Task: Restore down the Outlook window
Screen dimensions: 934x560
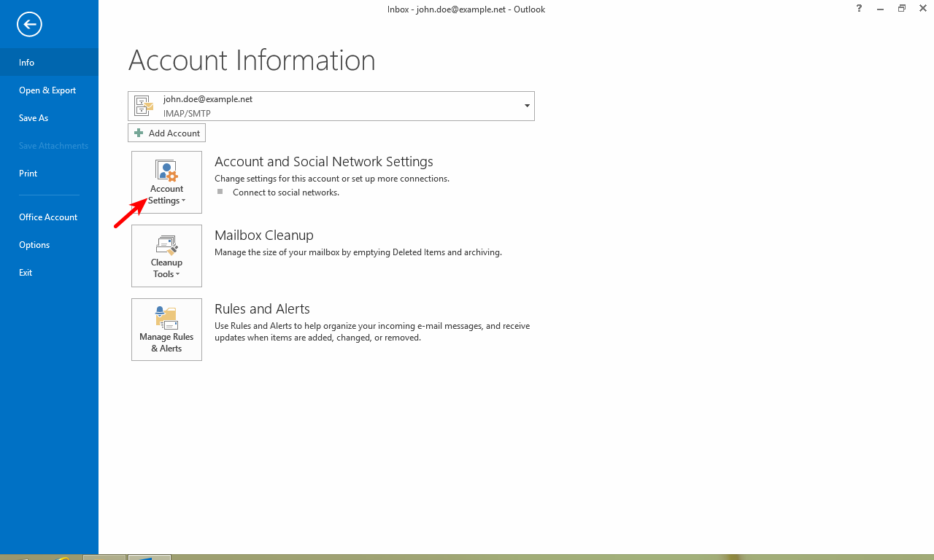Action: coord(902,8)
